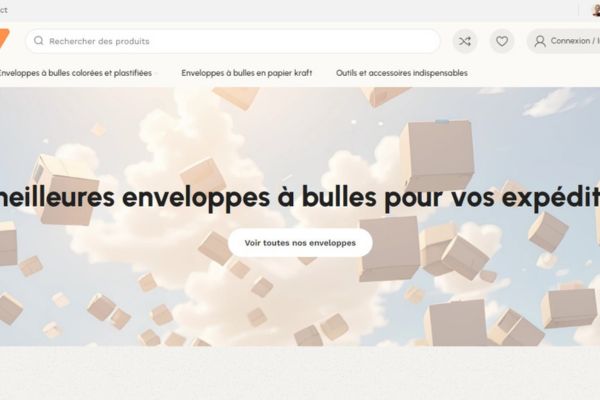The width and height of the screenshot is (600, 400).
Task: Click the partially visible Contact link
Action: pyautogui.click(x=3, y=10)
